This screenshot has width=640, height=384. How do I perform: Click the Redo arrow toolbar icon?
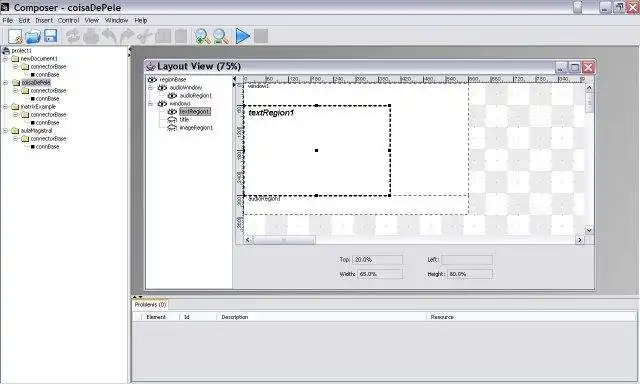pos(127,36)
